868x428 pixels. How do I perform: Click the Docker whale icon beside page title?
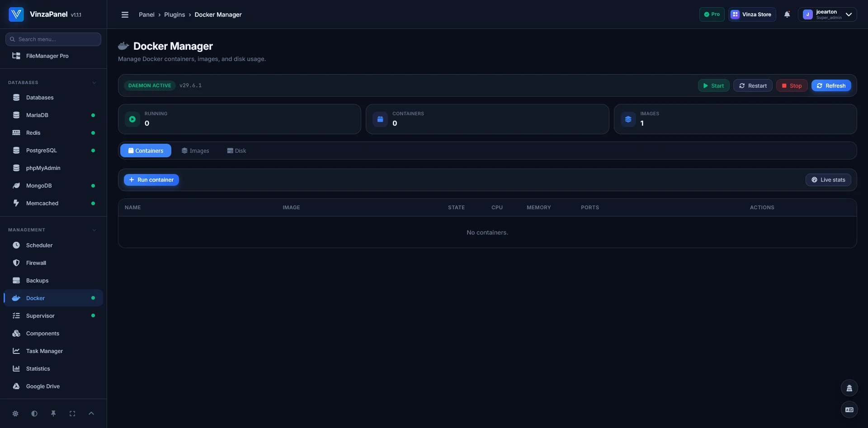123,46
